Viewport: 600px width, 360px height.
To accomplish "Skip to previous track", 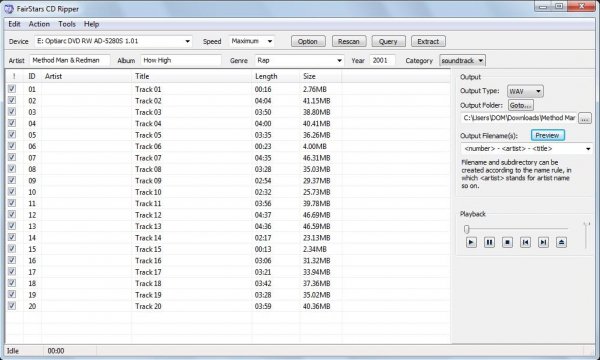I will click(525, 242).
